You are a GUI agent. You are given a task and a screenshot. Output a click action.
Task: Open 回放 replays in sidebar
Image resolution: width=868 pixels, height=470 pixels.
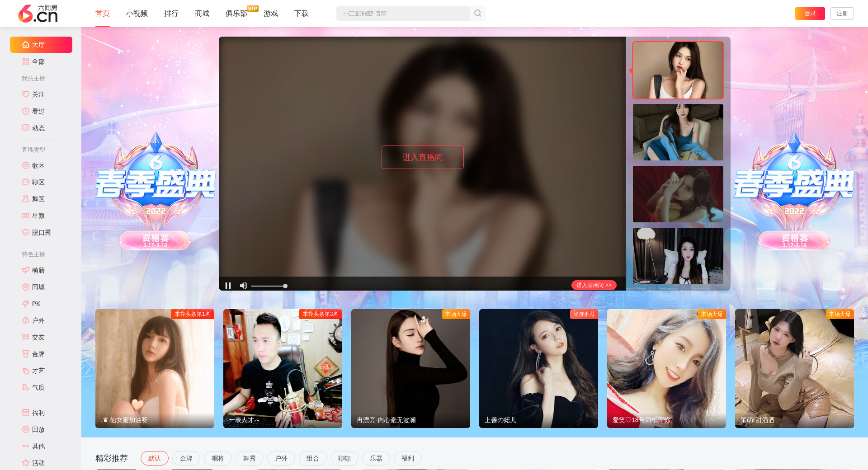click(38, 429)
